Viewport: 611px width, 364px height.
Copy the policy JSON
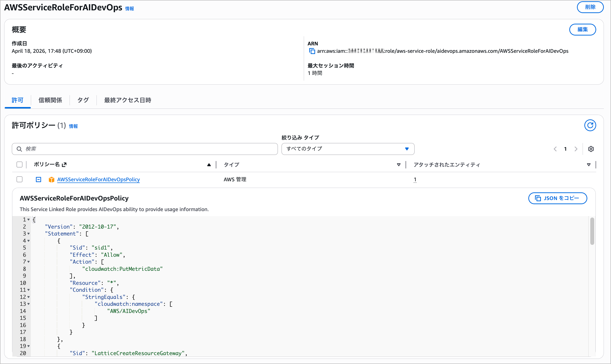coord(557,198)
